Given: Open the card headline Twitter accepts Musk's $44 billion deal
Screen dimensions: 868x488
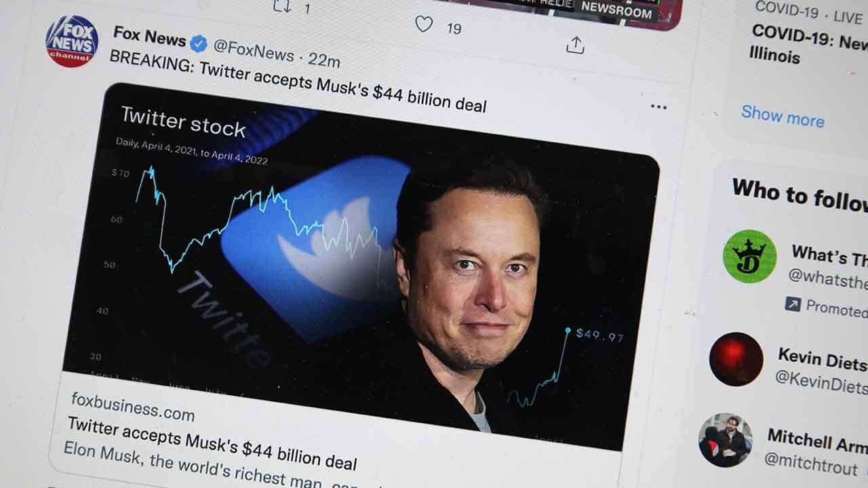Looking at the screenshot, I should pyautogui.click(x=212, y=444).
